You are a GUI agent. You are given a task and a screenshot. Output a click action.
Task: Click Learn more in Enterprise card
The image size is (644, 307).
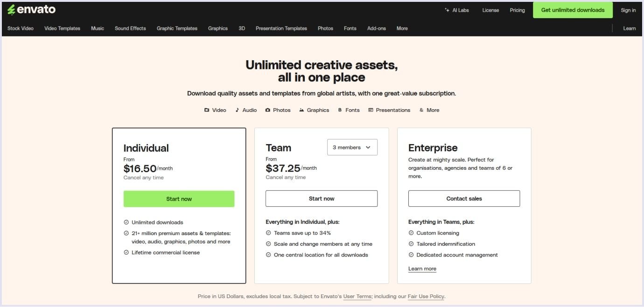[422, 269]
